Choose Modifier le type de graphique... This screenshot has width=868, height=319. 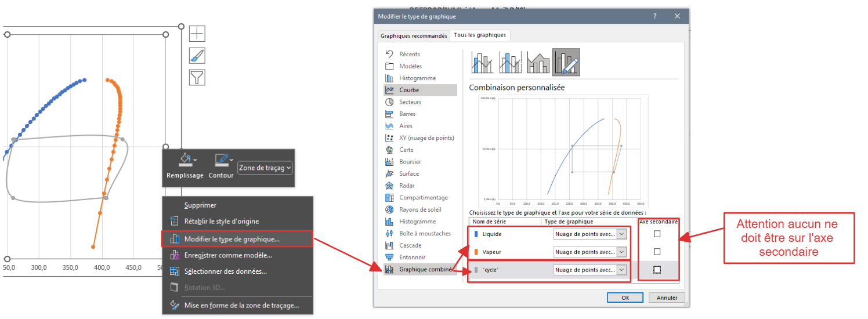click(x=238, y=238)
